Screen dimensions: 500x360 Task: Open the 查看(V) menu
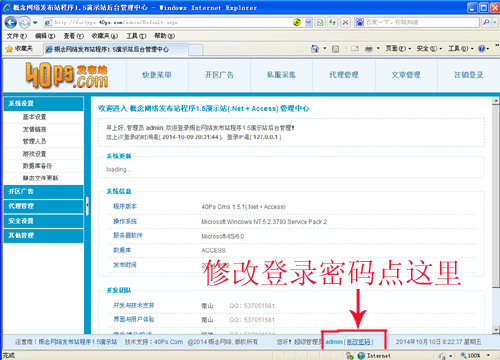point(74,36)
